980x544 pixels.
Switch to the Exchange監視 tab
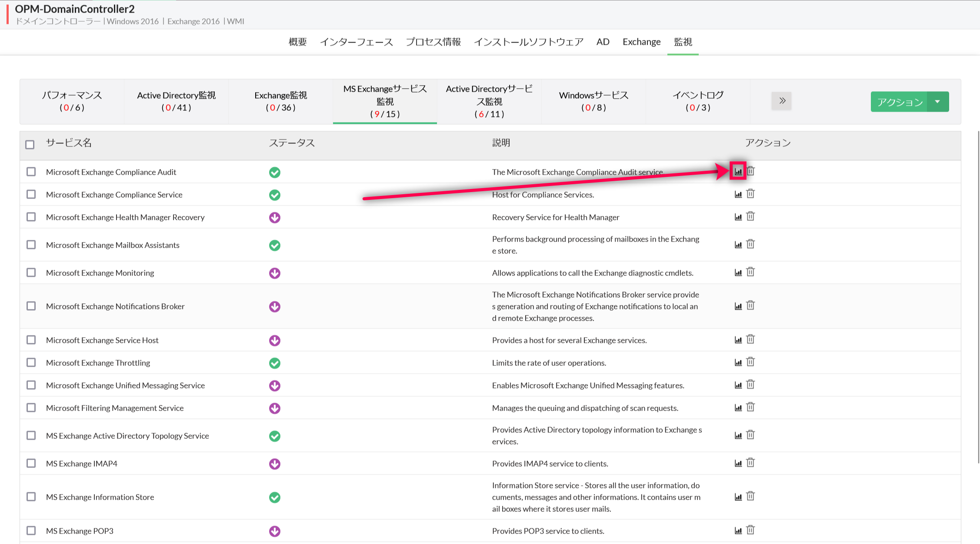pos(280,101)
